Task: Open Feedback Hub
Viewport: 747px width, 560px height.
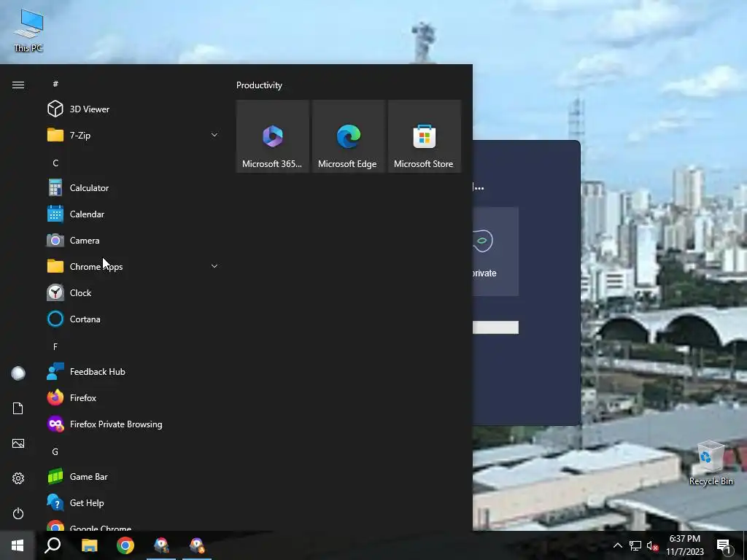Action: point(133,371)
